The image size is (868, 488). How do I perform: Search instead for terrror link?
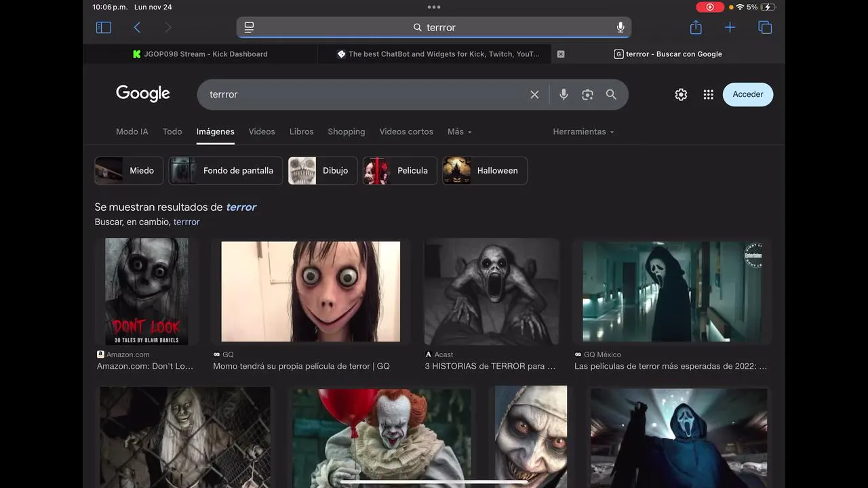186,222
